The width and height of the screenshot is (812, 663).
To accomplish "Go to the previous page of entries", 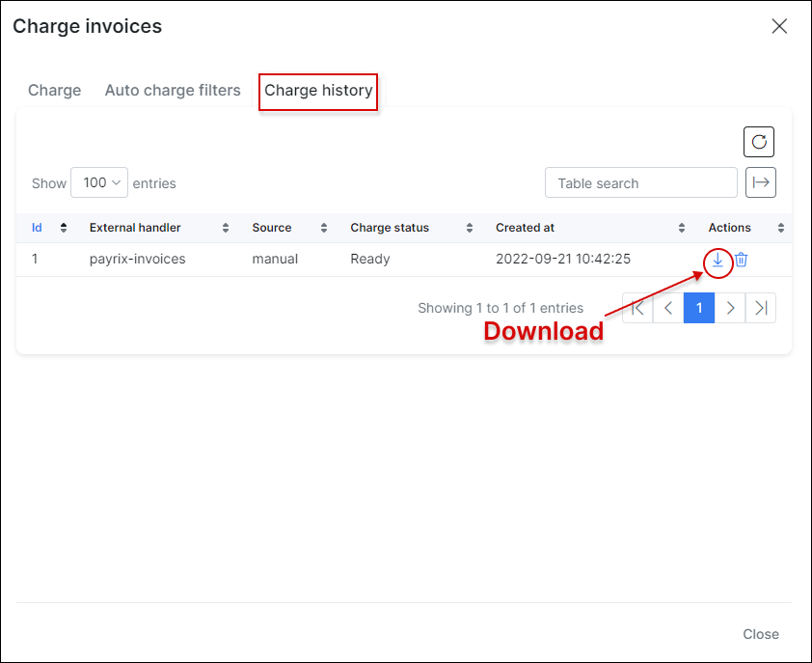I will (668, 308).
